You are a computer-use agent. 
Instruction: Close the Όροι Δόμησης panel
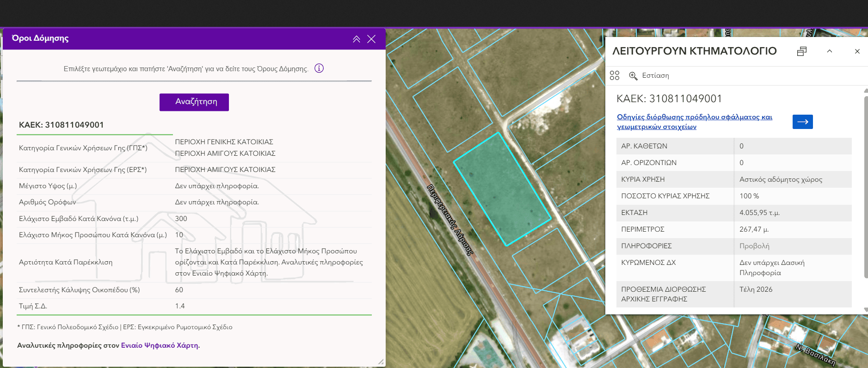(371, 39)
